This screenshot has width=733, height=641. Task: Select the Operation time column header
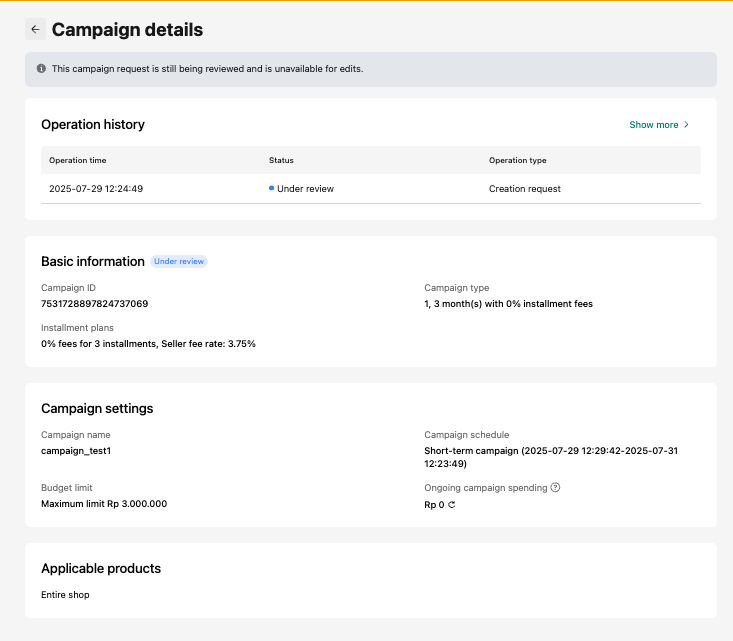coord(78,160)
